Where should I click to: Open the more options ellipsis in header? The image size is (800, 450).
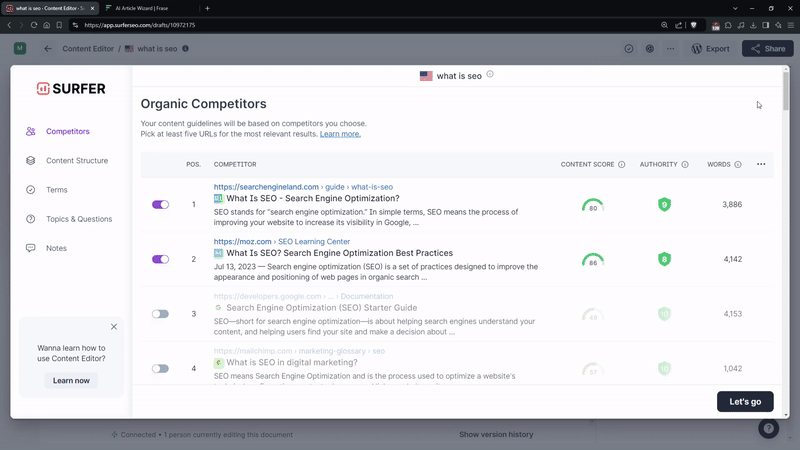[670, 48]
